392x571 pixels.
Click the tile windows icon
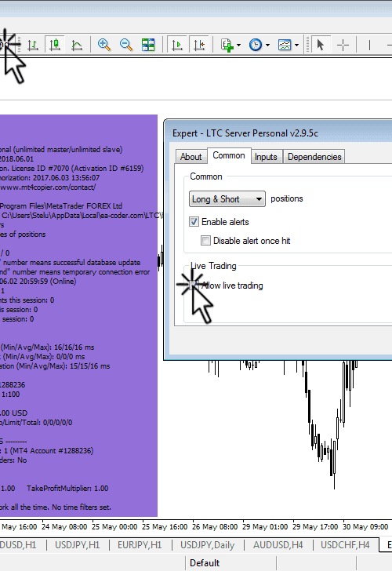pyautogui.click(x=148, y=45)
